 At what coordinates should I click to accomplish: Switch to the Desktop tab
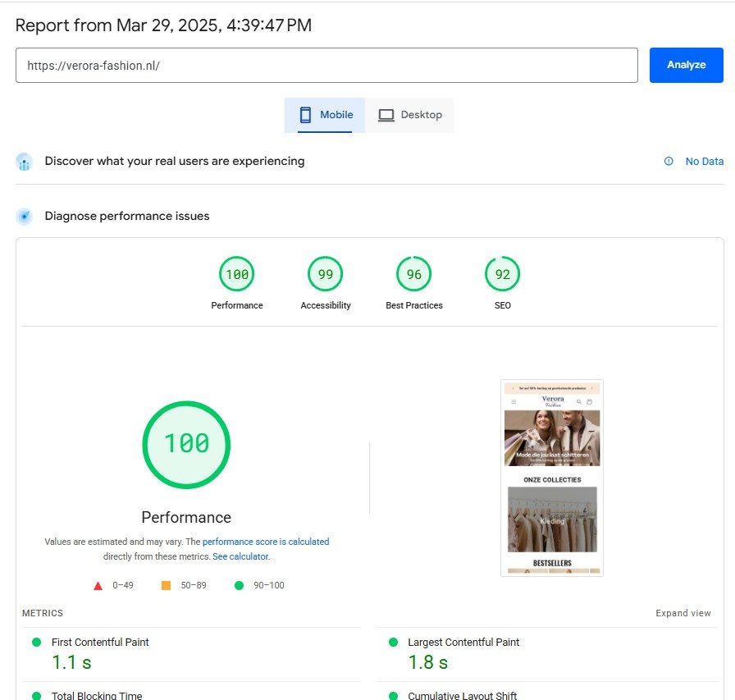[x=409, y=115]
